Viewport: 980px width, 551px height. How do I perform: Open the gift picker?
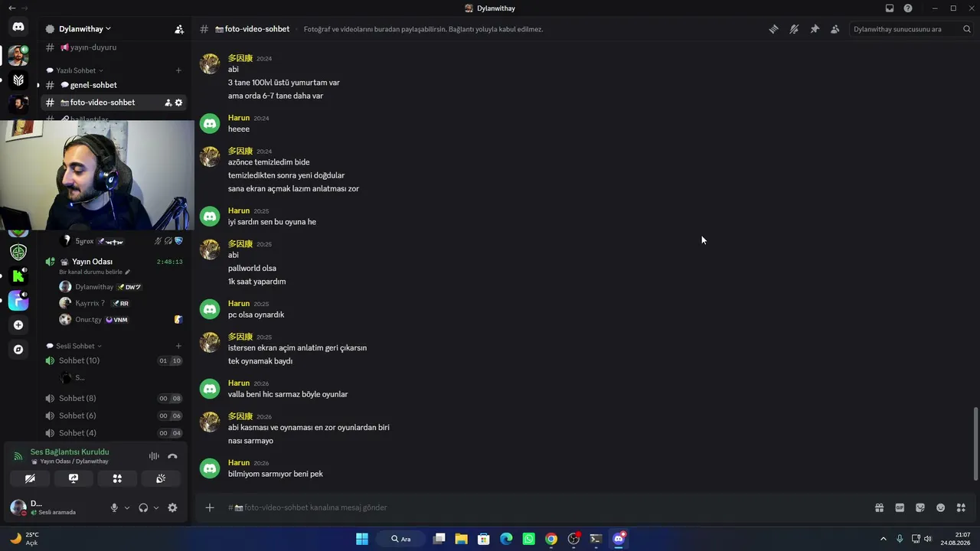(x=880, y=507)
